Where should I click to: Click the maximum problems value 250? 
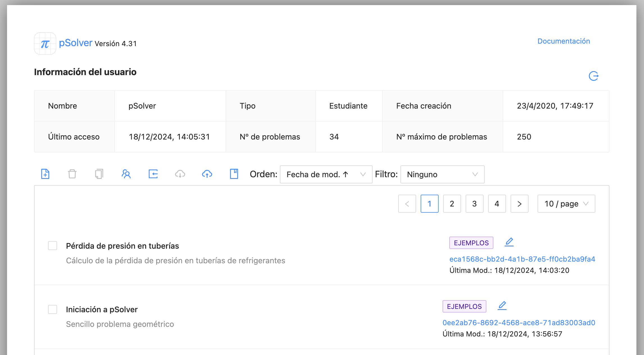(x=524, y=137)
